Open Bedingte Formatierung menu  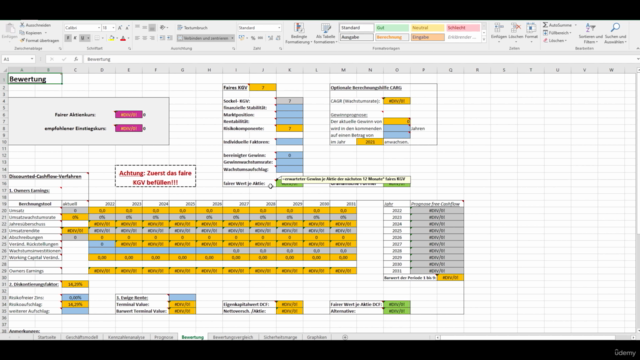coord(299,33)
